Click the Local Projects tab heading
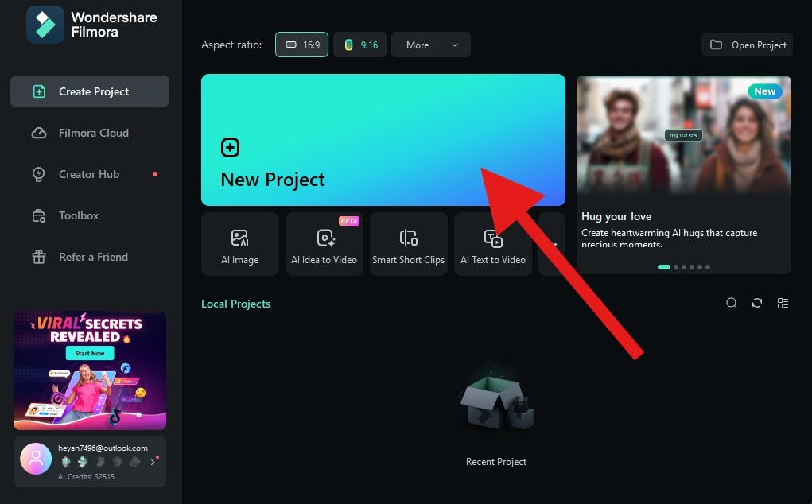This screenshot has width=812, height=504. [x=235, y=304]
